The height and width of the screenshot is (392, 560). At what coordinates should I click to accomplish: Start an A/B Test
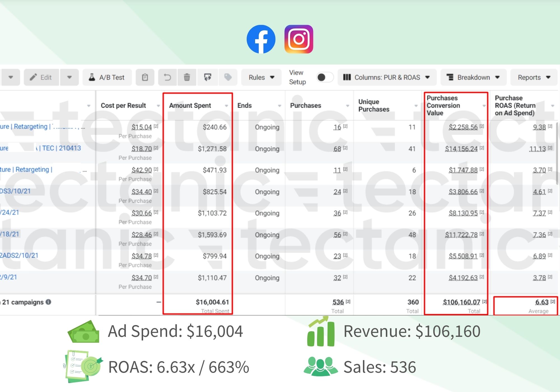(107, 77)
